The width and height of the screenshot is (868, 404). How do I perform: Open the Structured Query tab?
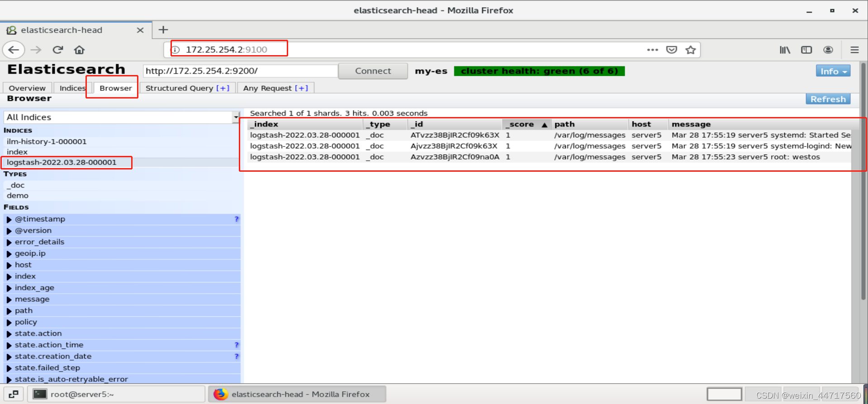(x=187, y=88)
